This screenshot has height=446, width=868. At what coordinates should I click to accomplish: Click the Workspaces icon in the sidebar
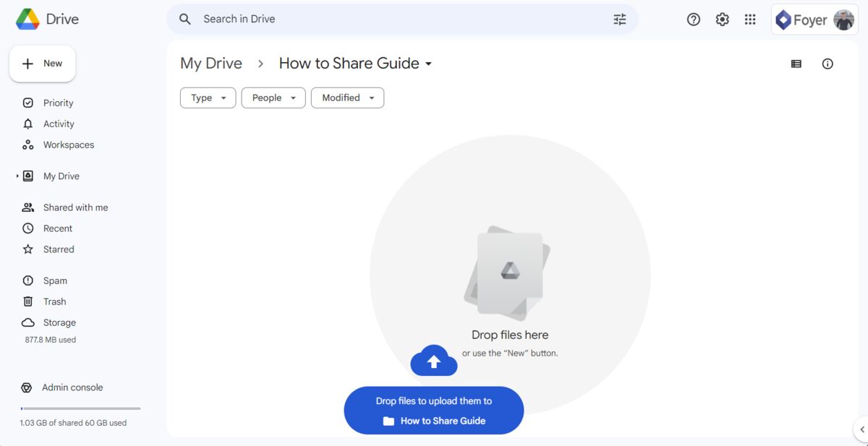click(x=28, y=145)
